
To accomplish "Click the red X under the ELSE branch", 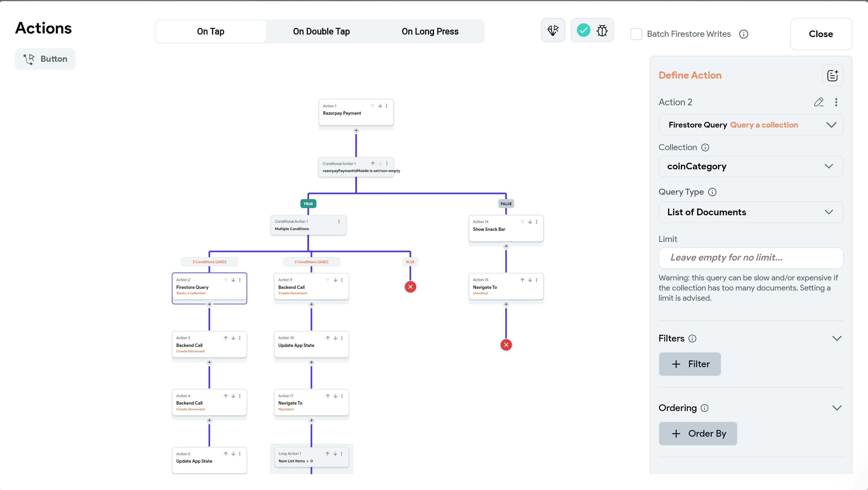I will [410, 287].
